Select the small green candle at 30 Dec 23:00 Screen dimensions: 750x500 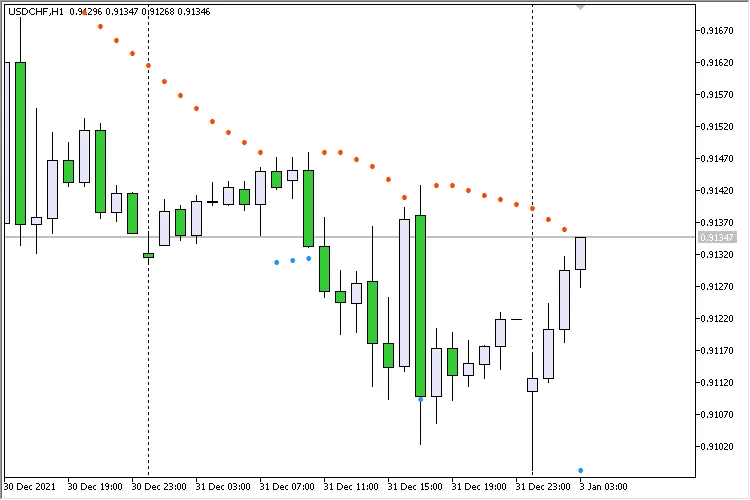pyautogui.click(x=148, y=255)
